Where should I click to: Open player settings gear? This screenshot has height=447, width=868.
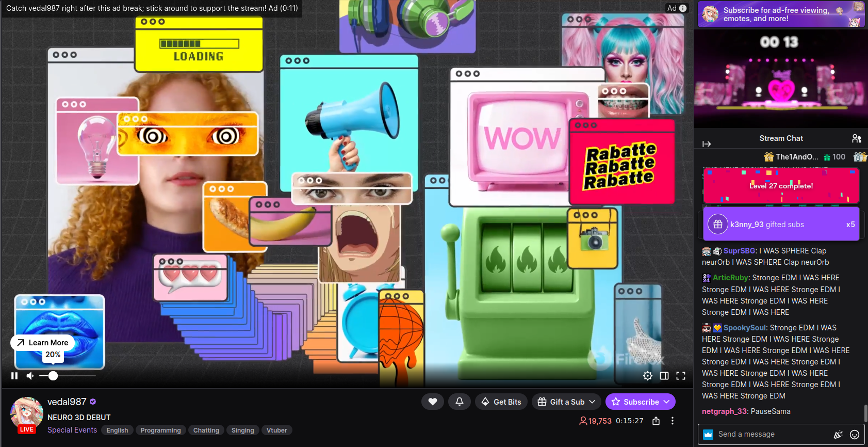pyautogui.click(x=648, y=376)
